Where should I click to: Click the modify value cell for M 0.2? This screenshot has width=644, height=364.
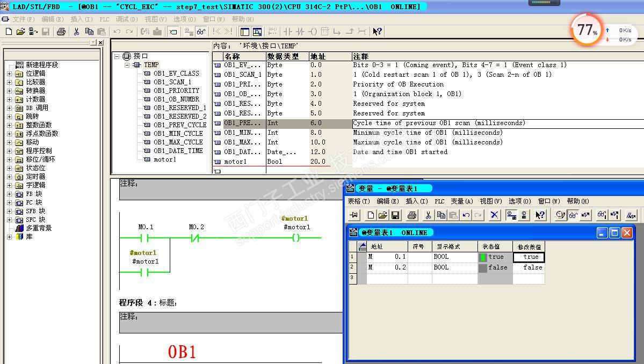529,267
